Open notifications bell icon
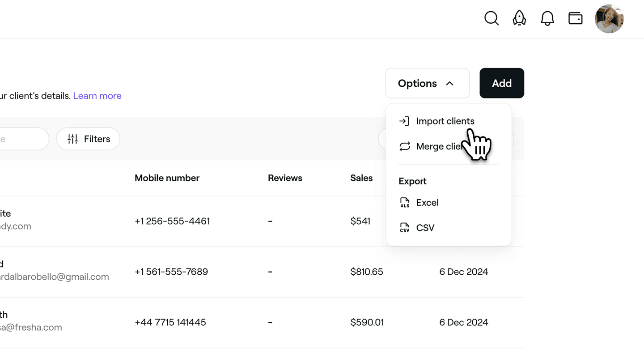Image resolution: width=644 pixels, height=358 pixels. [x=547, y=18]
